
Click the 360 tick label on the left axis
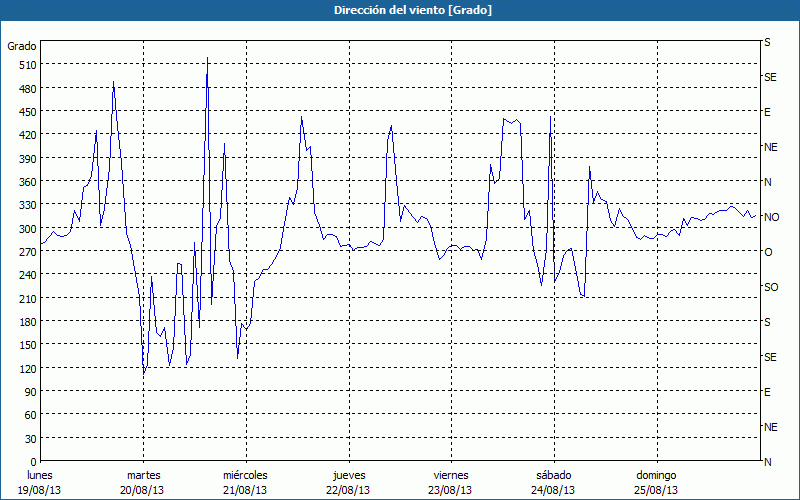tap(26, 182)
